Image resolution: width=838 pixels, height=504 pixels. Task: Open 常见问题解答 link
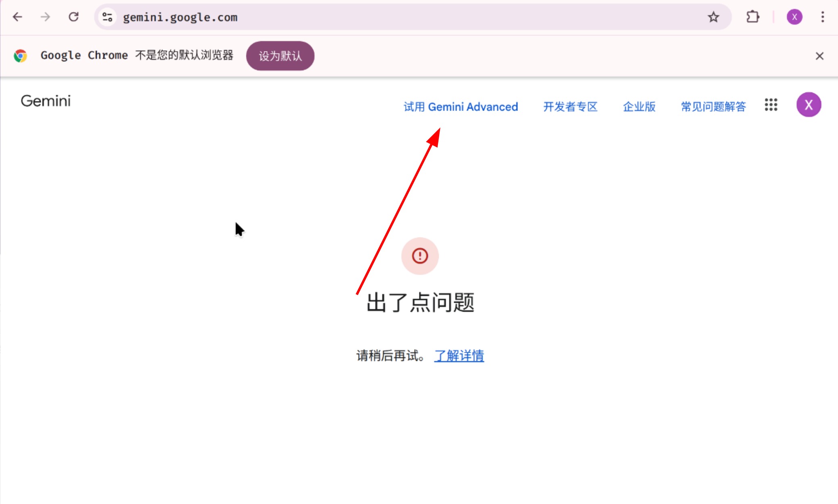pos(713,107)
